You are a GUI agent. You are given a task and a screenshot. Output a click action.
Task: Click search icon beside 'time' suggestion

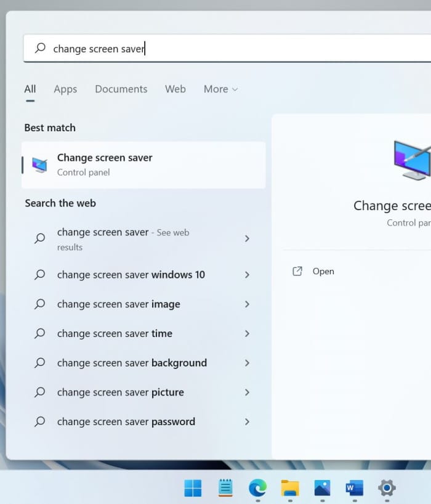coord(40,333)
